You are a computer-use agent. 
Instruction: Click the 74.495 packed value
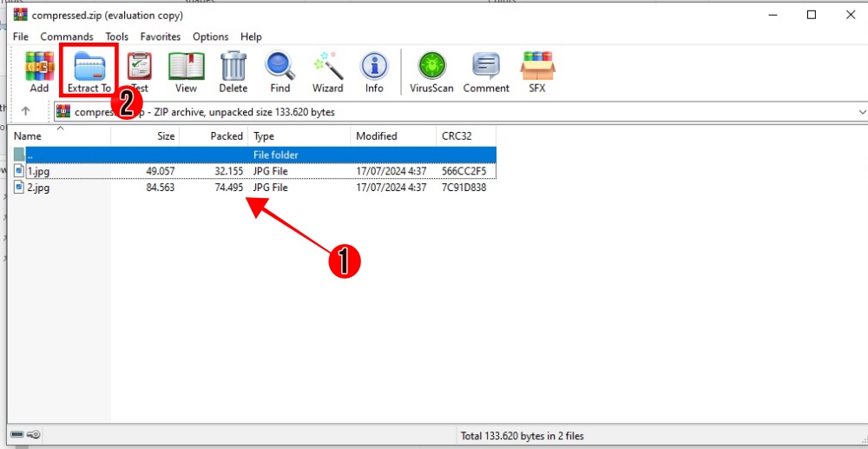(x=228, y=188)
